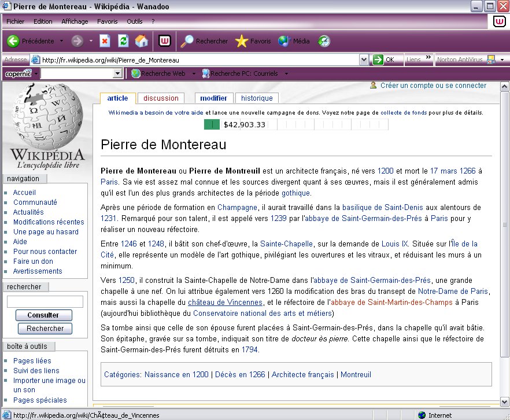Open the Affichage menu
The width and height of the screenshot is (510, 420).
coord(75,21)
